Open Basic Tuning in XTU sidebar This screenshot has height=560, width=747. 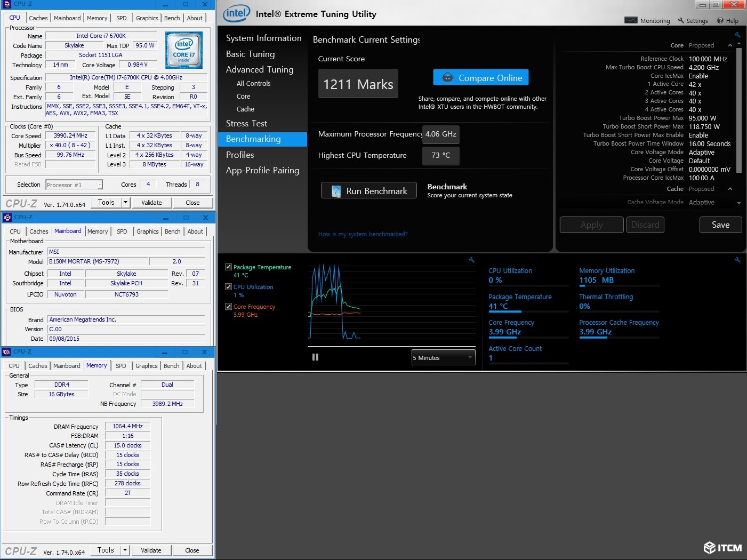point(250,54)
